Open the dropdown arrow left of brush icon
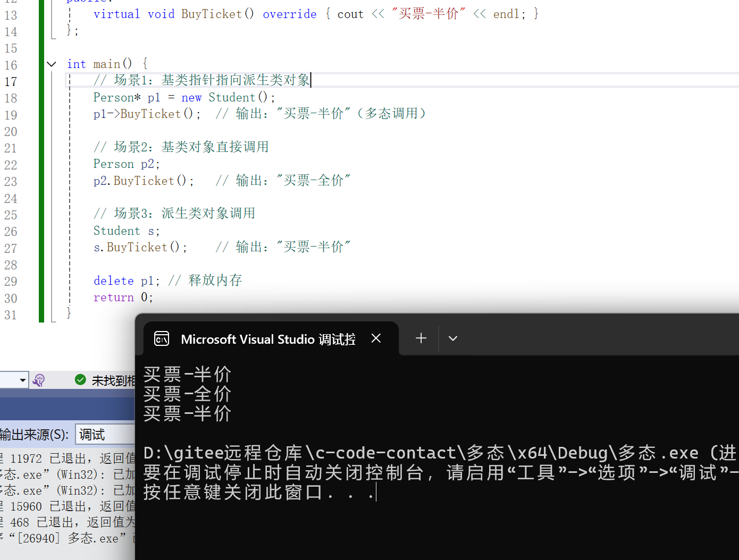Image resolution: width=739 pixels, height=560 pixels. point(22,380)
